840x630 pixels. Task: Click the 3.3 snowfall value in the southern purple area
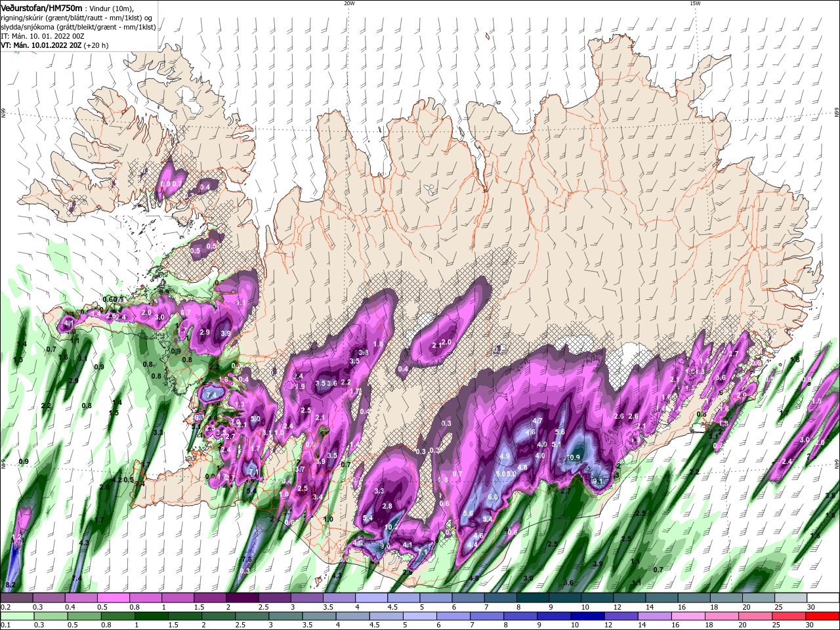tap(379, 491)
